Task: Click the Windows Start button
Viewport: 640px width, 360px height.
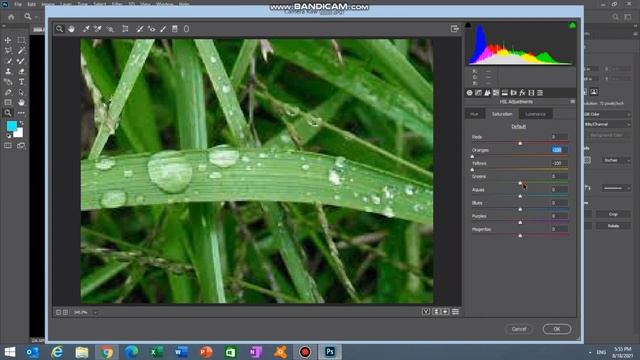Action: pos(9,352)
